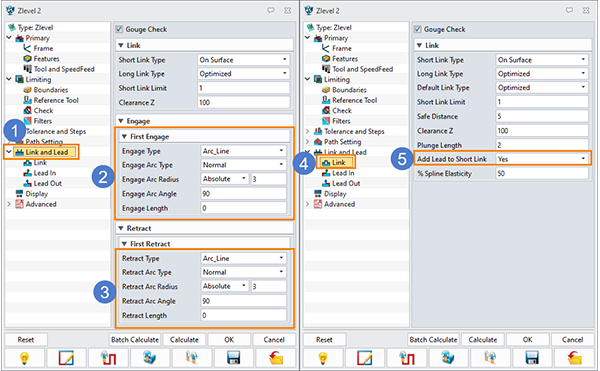Toggle Gouge Check checkbox in left dialog
This screenshot has height=371, width=600.
tap(119, 29)
